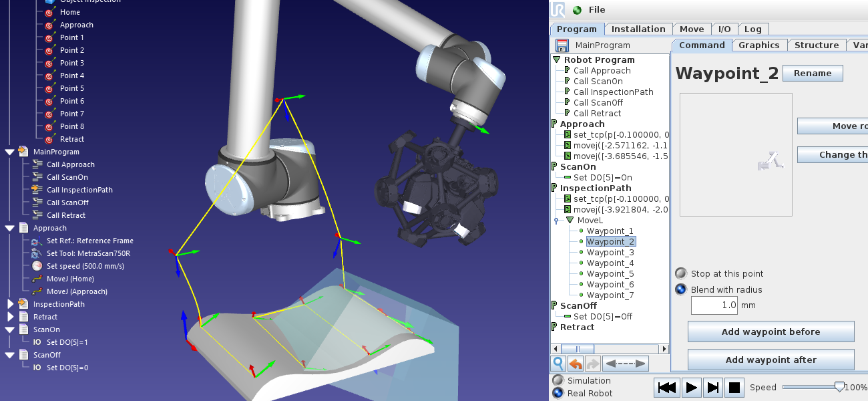Click the step-forward playback button
This screenshot has width=868, height=401.
tap(712, 388)
